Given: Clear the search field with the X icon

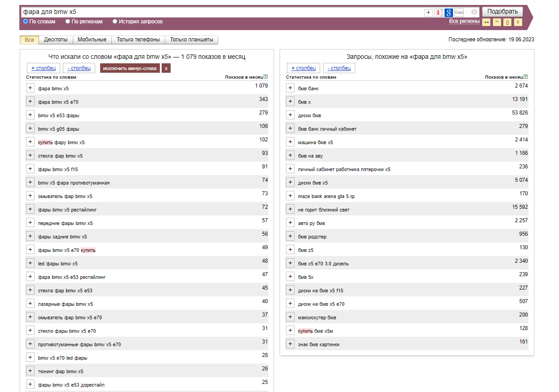Looking at the screenshot, I should (474, 12).
